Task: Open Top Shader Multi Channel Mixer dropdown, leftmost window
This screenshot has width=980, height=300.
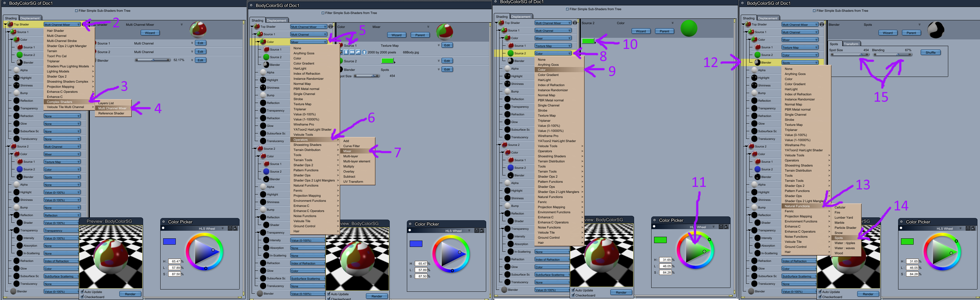Action: pos(62,24)
